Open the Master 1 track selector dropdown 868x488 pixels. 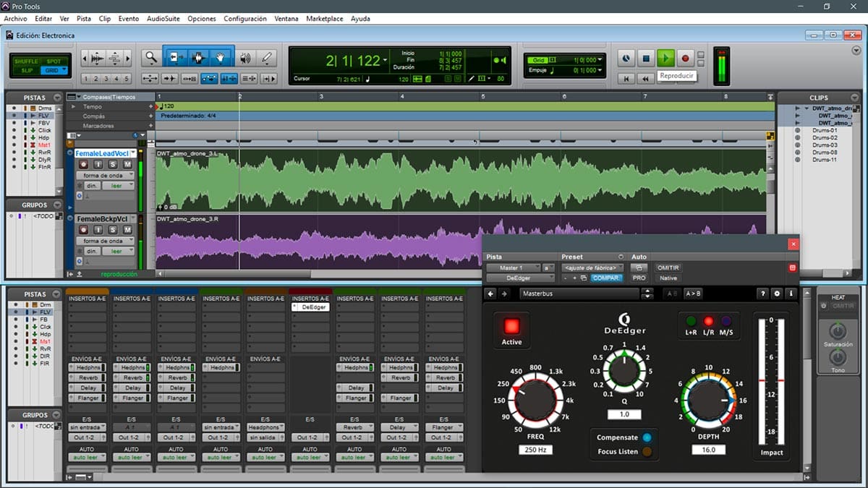tap(513, 267)
